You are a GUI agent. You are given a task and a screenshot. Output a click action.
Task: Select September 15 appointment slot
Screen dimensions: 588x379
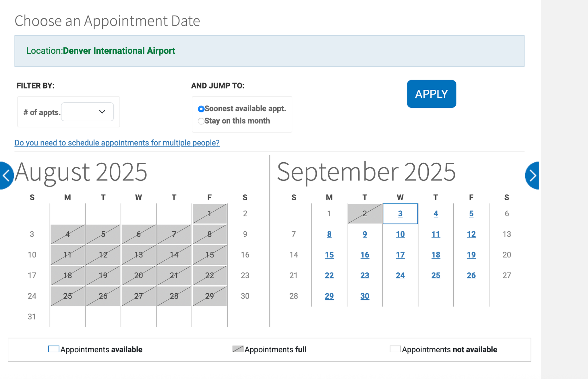[x=329, y=255]
